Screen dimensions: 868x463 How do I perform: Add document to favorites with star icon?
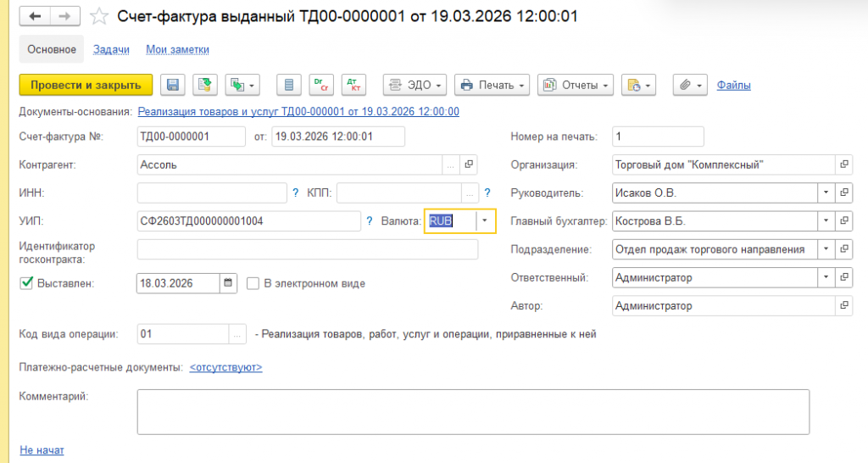[x=99, y=16]
